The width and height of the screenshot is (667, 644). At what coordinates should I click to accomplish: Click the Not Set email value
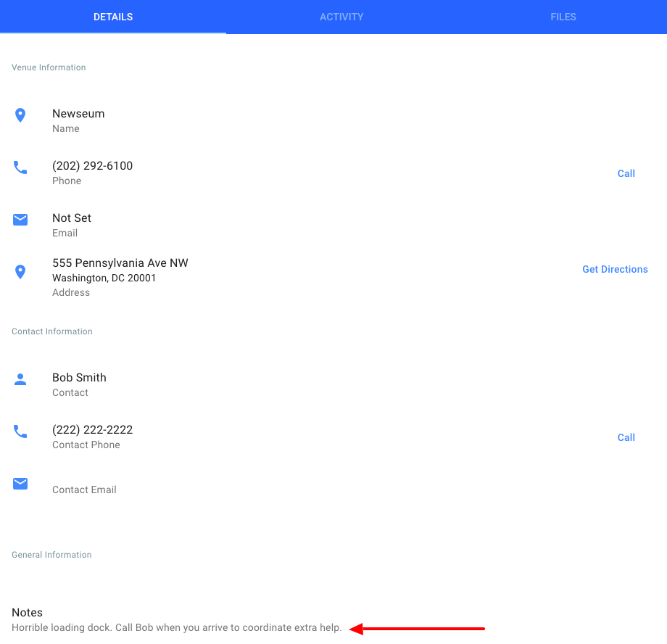72,218
